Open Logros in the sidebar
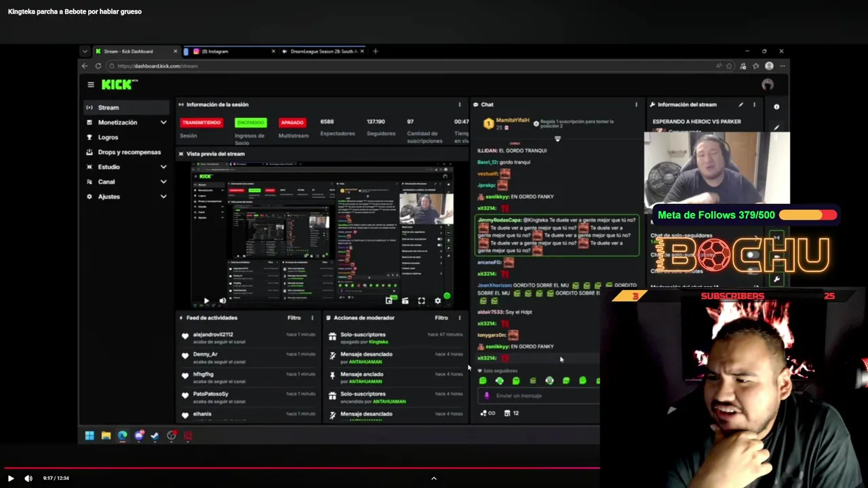Image resolution: width=868 pixels, height=488 pixels. [x=126, y=137]
